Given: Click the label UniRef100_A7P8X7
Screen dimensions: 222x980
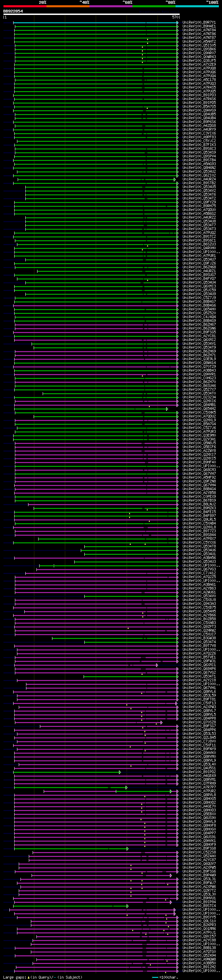Looking at the screenshot, I should (x=199, y=539).
